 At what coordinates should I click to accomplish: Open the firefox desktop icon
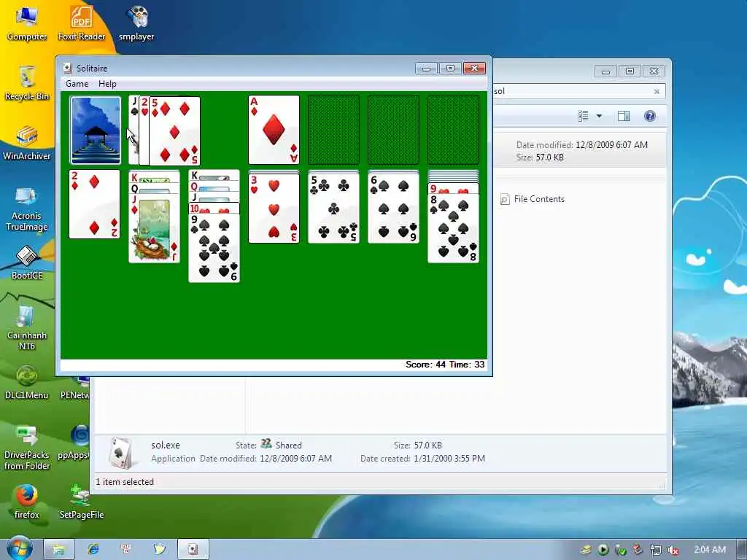27,502
